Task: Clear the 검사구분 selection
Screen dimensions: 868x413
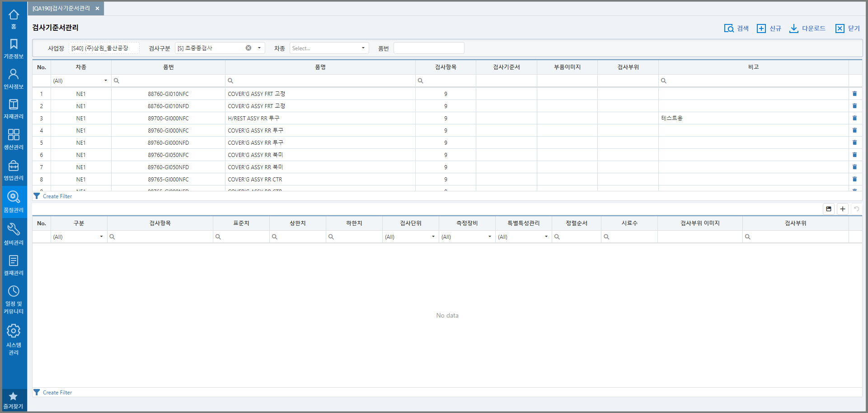Action: [249, 48]
